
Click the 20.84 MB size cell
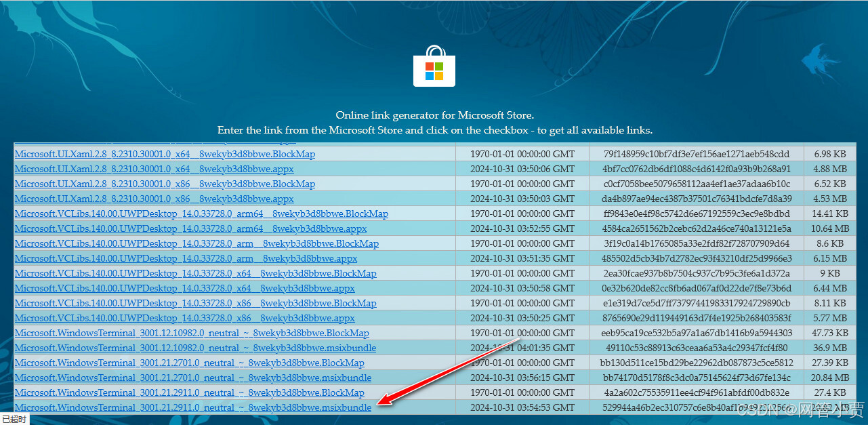[830, 378]
